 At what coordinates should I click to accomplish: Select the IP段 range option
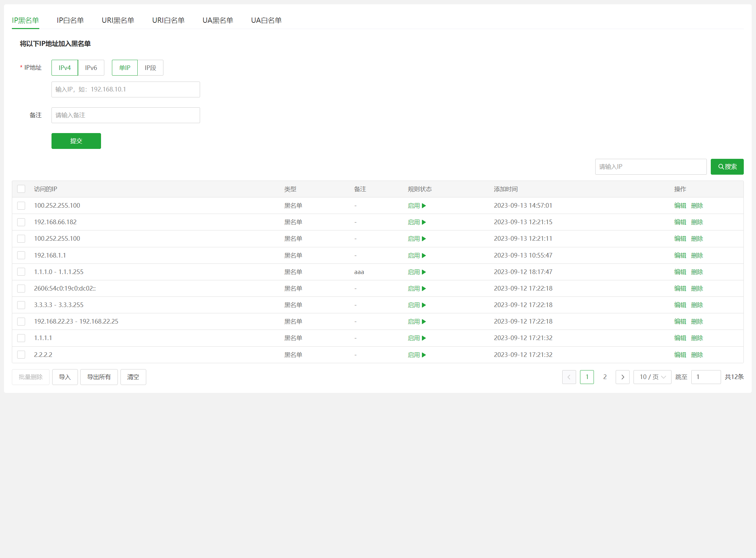[150, 68]
